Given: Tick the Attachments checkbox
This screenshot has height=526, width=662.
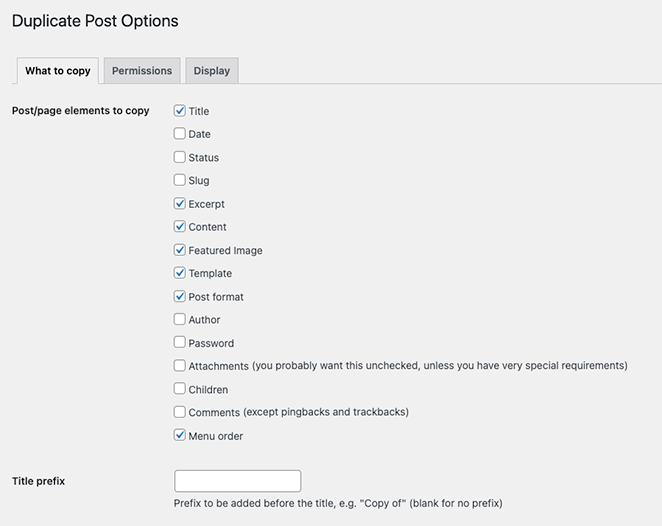Looking at the screenshot, I should pos(179,366).
